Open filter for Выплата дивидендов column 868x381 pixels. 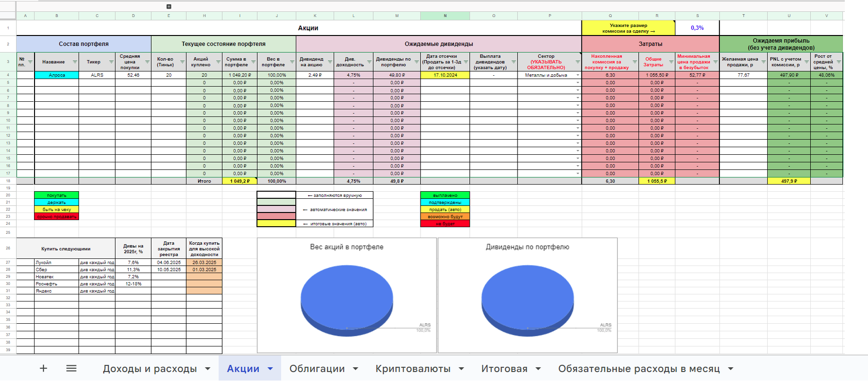(514, 62)
